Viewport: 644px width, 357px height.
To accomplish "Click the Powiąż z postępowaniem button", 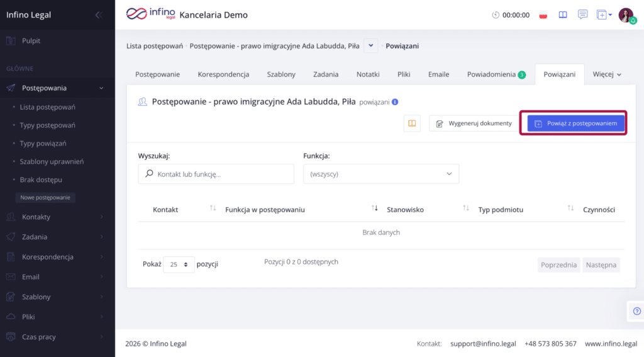I will pos(576,123).
